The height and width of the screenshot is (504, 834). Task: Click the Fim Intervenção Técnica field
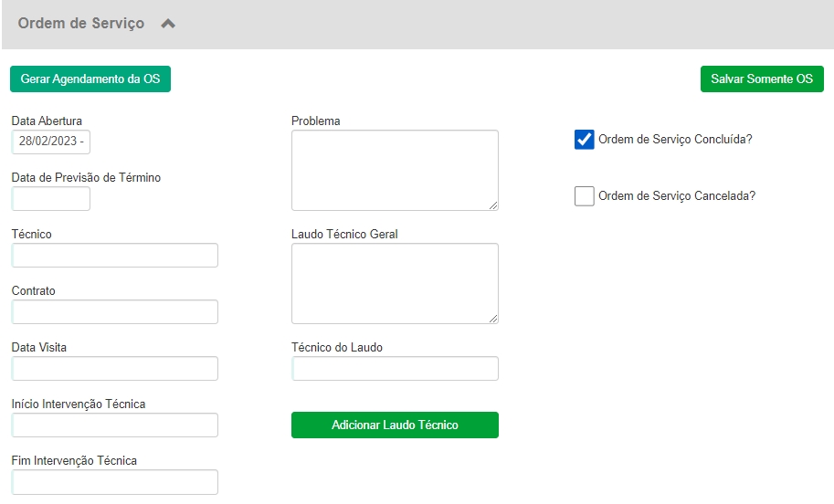pos(115,482)
